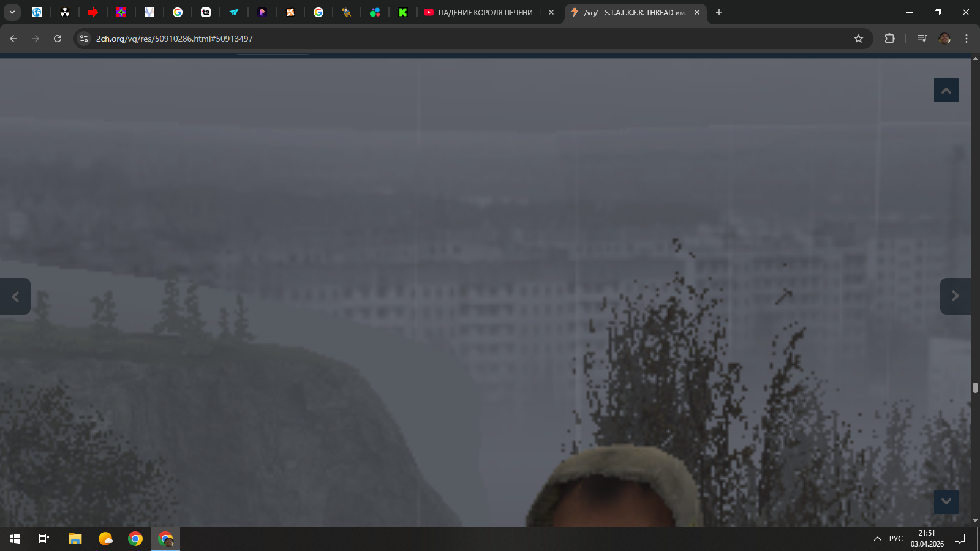Viewport: 980px width, 551px height.
Task: Open the Extensions puzzle icon
Action: click(889, 39)
